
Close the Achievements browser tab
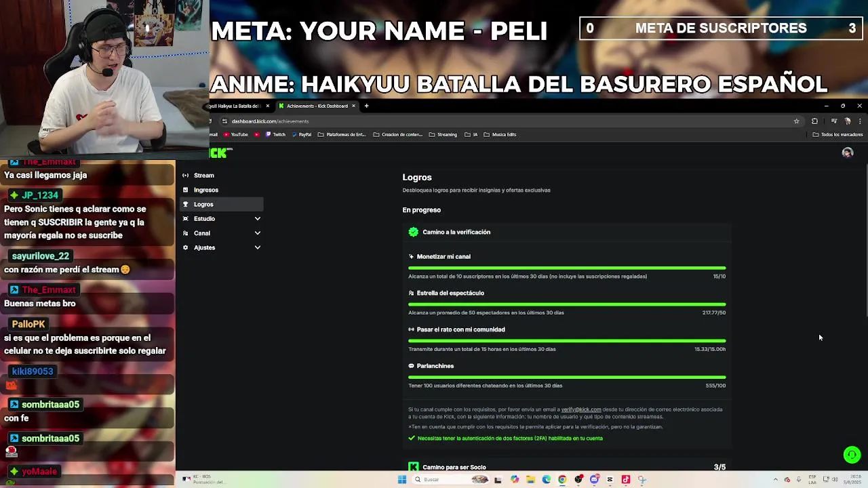point(353,106)
